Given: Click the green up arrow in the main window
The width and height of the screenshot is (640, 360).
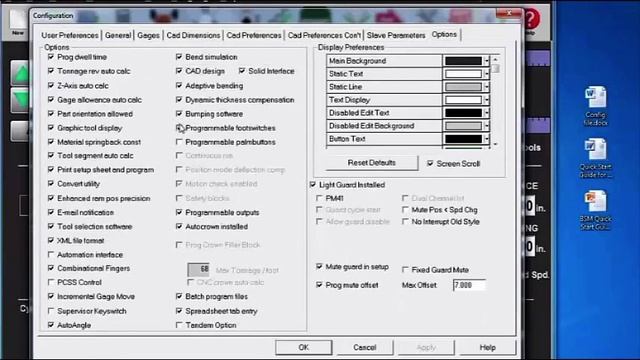Looking at the screenshot, I should (x=20, y=74).
